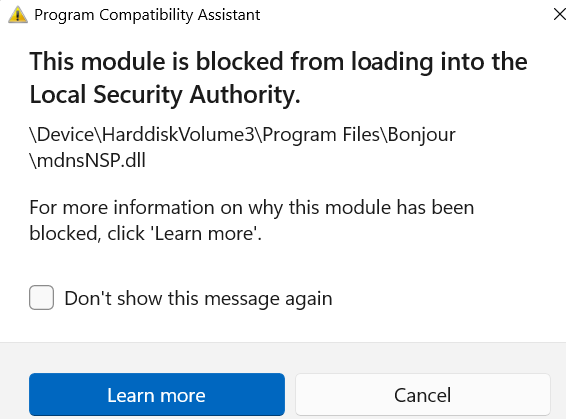Click the mdnsNSP.dll file name text

click(x=87, y=160)
